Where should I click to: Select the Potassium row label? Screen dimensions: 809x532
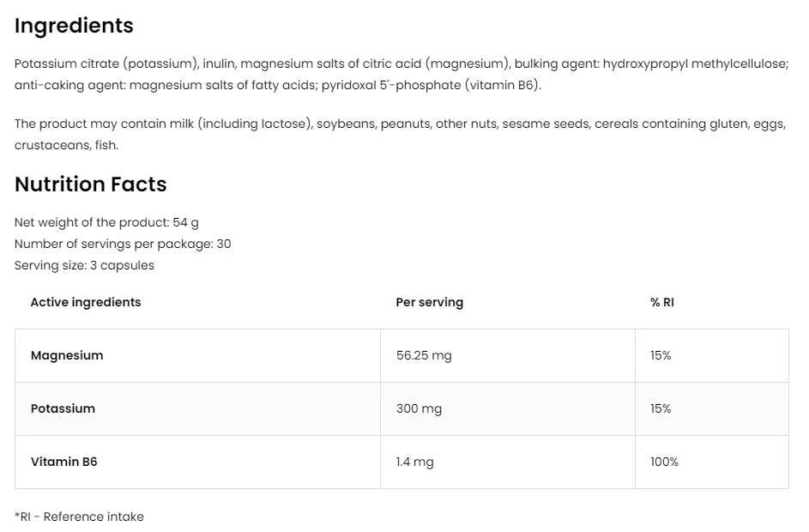[63, 408]
